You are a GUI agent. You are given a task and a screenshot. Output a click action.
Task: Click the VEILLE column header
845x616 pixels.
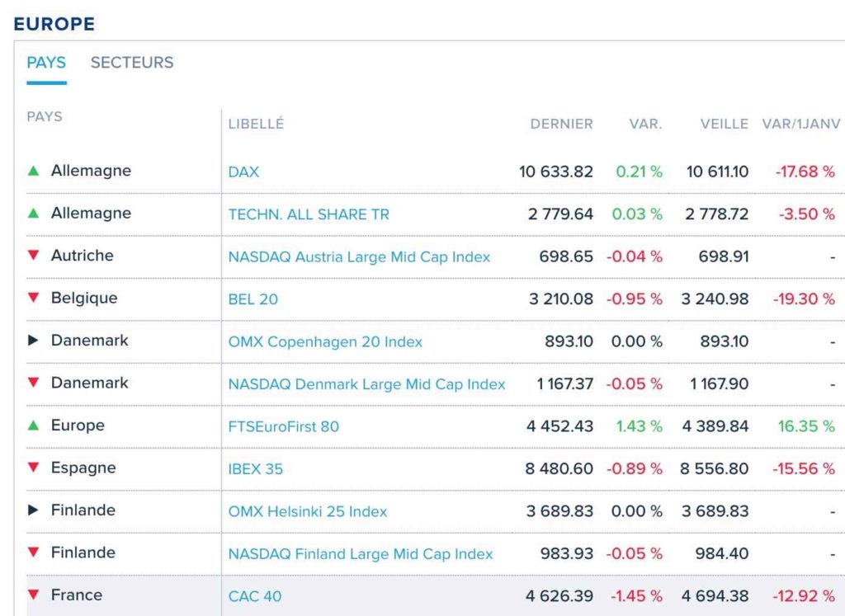click(725, 124)
